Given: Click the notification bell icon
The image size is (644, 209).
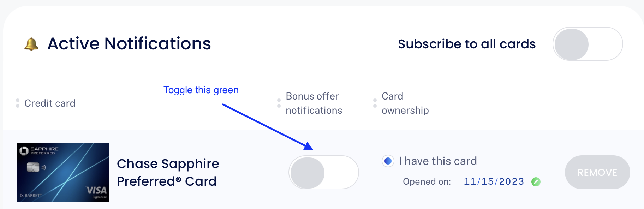Looking at the screenshot, I should point(31,44).
